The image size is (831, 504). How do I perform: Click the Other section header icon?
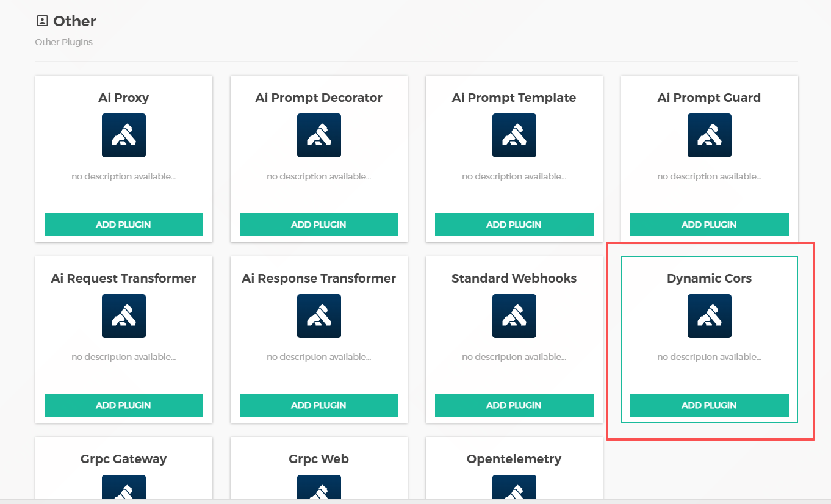[x=42, y=21]
